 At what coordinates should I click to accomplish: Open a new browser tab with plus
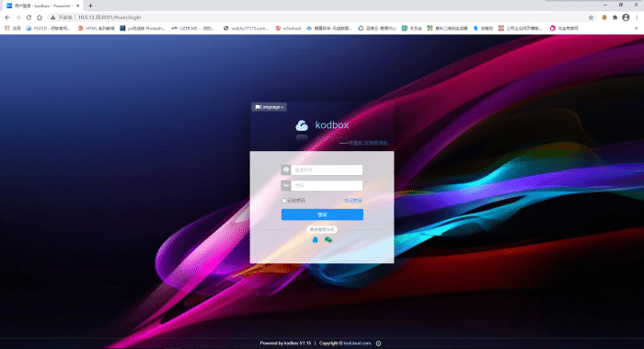[90, 6]
